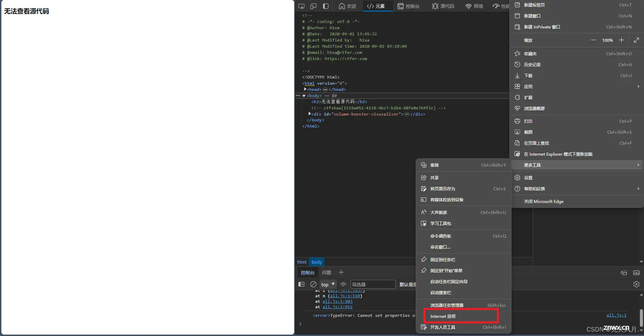This screenshot has width=644, height=336.
Task: Choose 新建窗口 from the menu
Action: click(x=577, y=16)
